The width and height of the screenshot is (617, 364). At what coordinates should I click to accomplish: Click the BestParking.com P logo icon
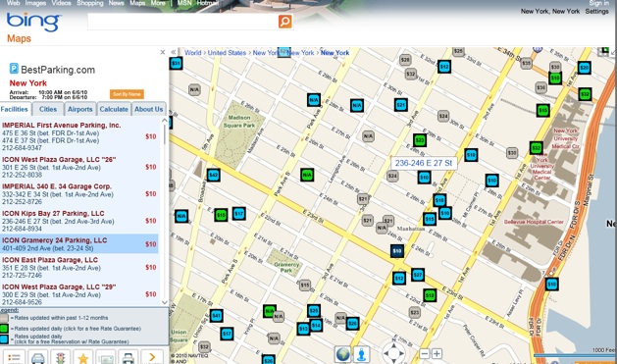click(14, 69)
